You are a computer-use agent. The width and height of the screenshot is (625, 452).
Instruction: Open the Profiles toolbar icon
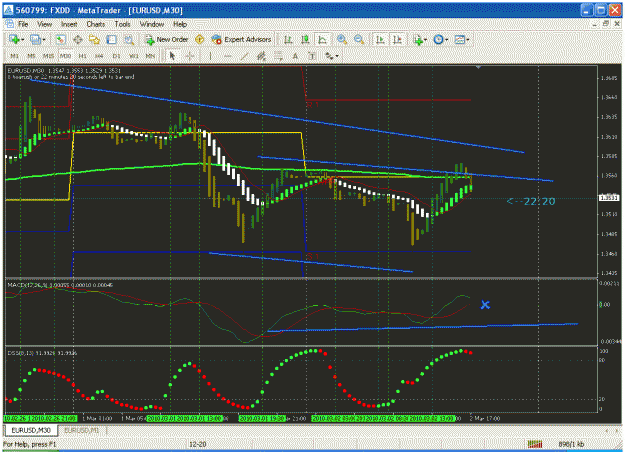(35, 39)
